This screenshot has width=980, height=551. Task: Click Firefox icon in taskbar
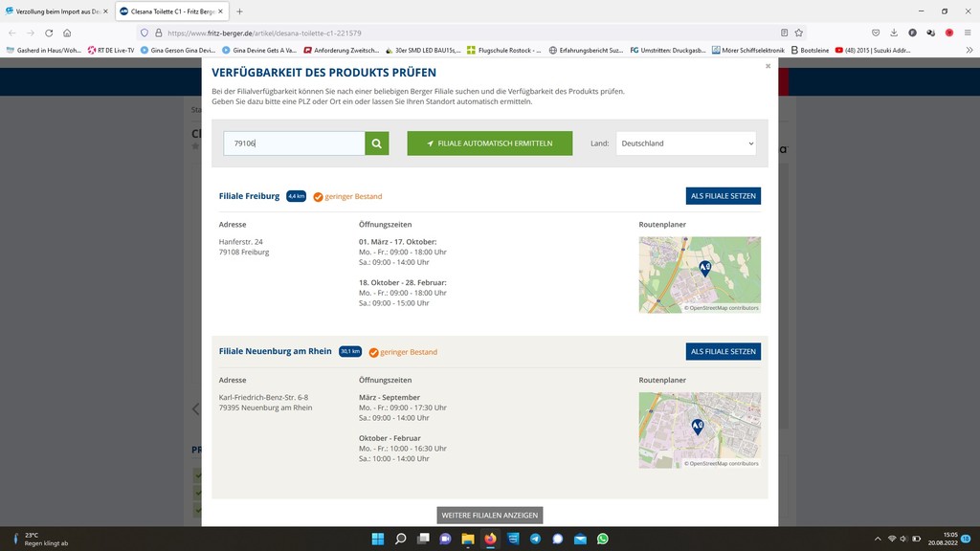[490, 539]
